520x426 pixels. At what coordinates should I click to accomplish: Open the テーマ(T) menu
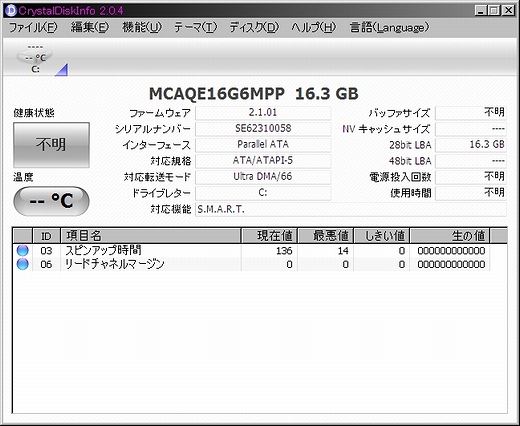195,27
